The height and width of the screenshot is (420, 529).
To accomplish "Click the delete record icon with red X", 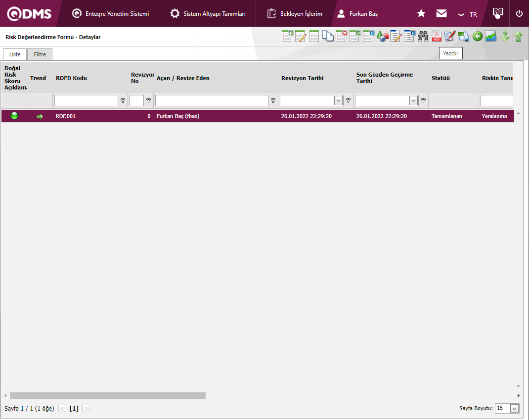I will click(341, 37).
